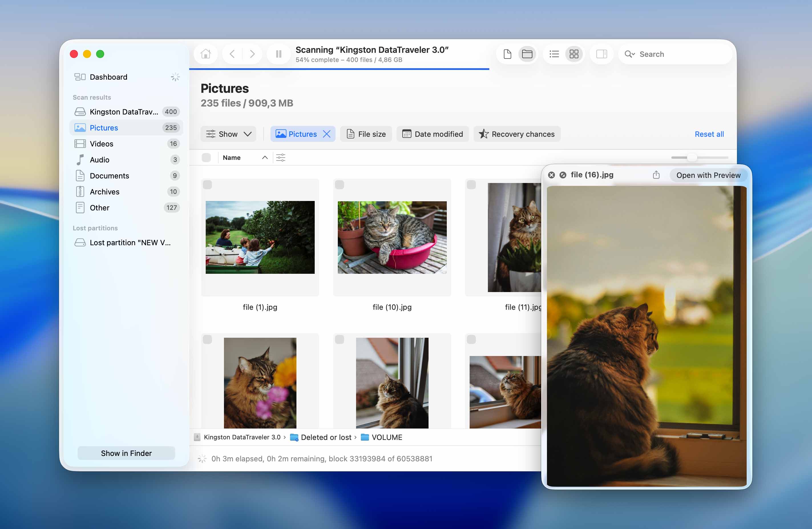Open folder view mode

[x=527, y=54]
